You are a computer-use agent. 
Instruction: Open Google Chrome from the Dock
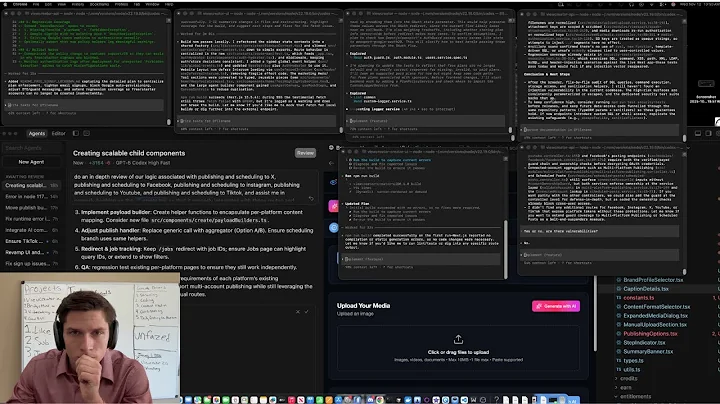pos(380,400)
